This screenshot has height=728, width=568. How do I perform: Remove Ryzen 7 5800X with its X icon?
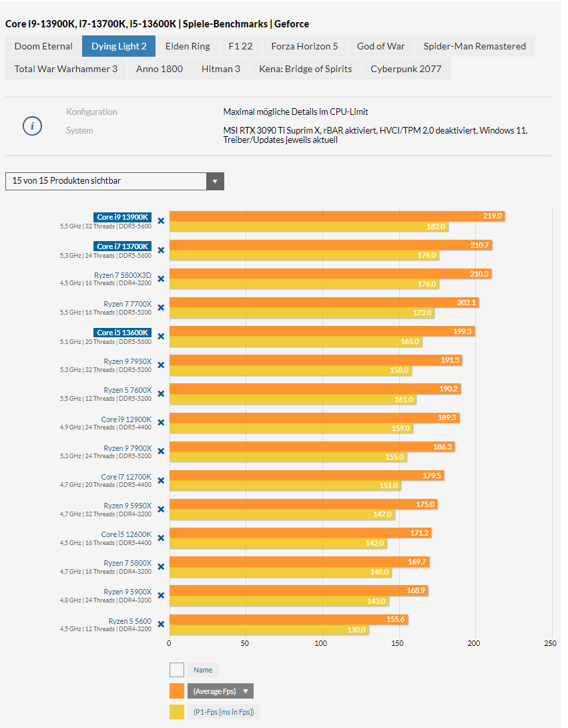pos(161,567)
